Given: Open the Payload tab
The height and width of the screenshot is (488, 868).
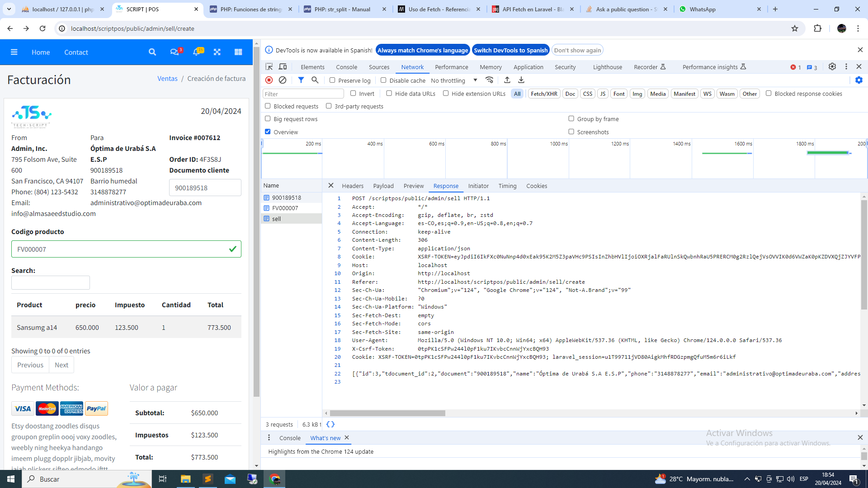Looking at the screenshot, I should [x=383, y=186].
